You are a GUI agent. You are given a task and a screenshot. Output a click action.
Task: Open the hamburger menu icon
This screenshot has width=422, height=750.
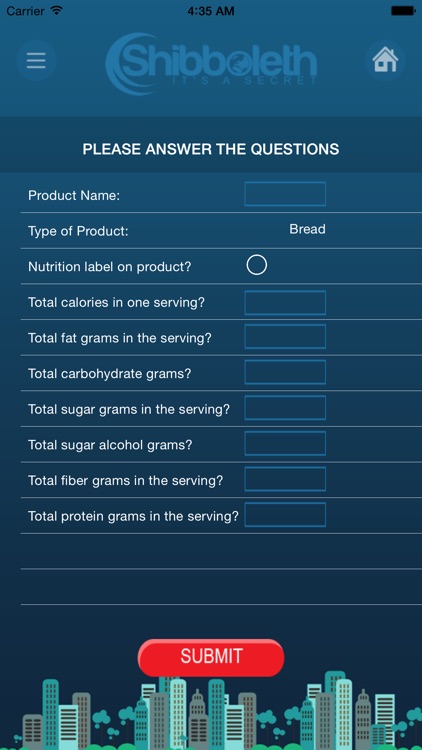click(x=36, y=61)
